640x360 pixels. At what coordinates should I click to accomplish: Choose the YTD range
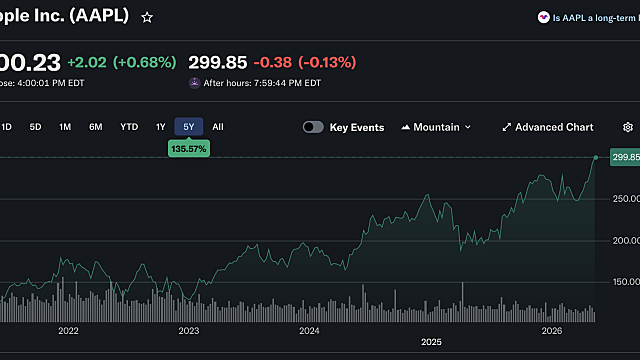[x=129, y=127]
